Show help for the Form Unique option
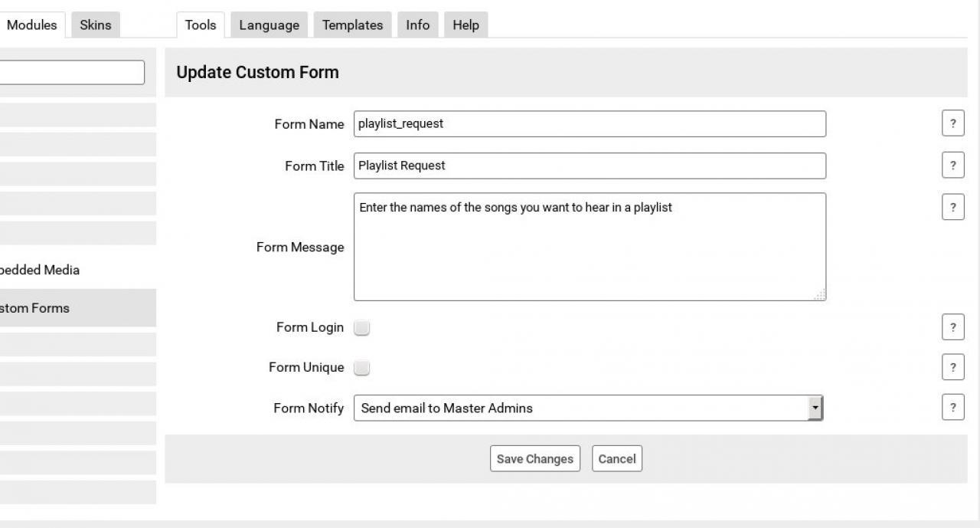 pyautogui.click(x=952, y=367)
